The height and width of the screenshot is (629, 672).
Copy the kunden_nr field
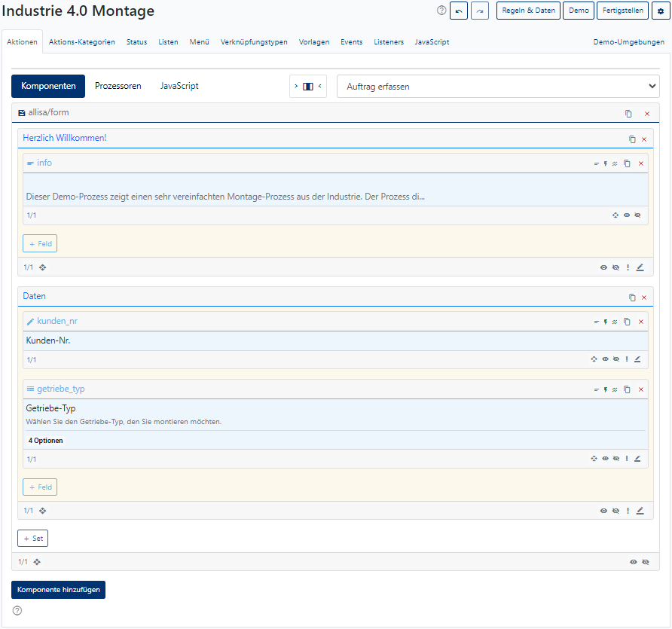(627, 322)
